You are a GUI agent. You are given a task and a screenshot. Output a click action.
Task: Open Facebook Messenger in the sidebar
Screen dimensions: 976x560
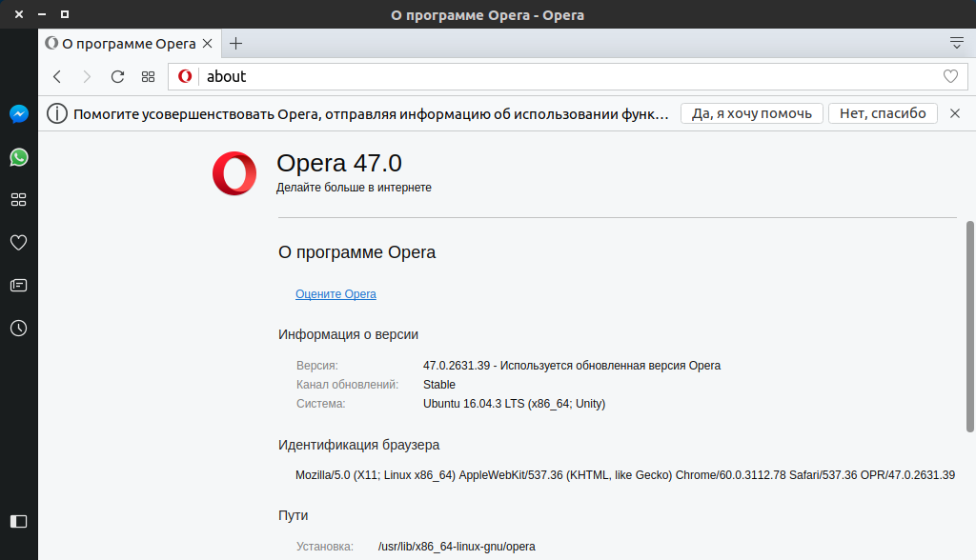tap(19, 114)
